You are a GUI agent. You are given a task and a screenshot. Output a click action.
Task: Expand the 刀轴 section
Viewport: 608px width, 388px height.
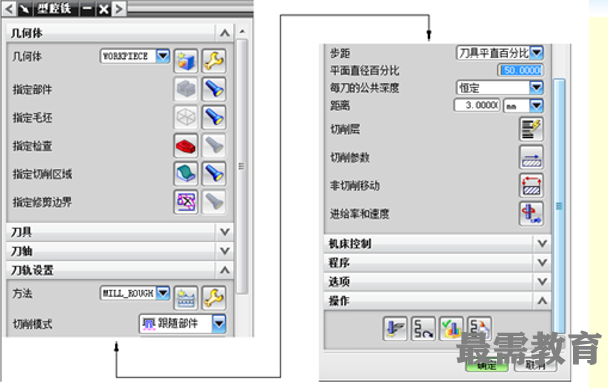225,251
